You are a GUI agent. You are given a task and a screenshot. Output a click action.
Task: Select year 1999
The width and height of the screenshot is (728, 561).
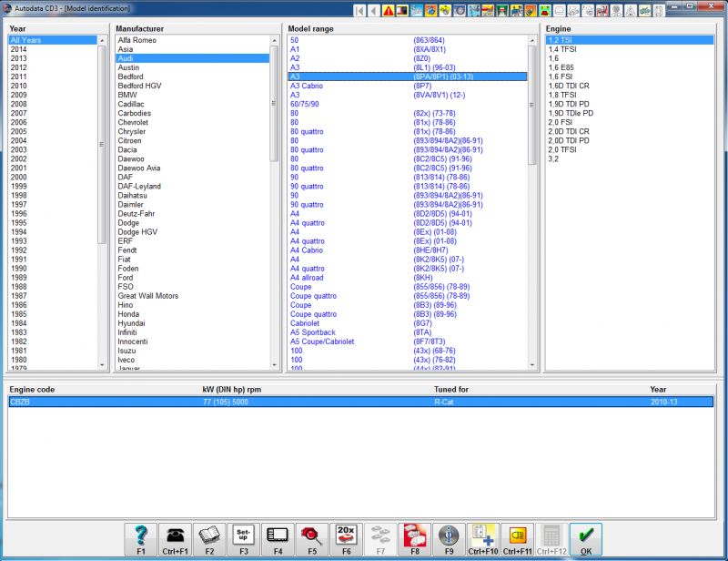(x=53, y=187)
